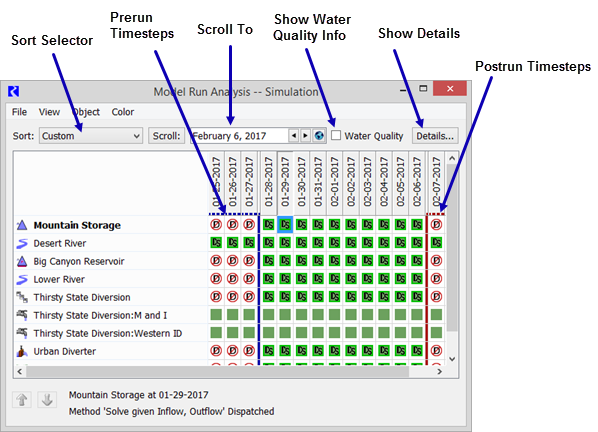Step scroll date forward with right arrow
The height and width of the screenshot is (432, 598).
pyautogui.click(x=305, y=136)
